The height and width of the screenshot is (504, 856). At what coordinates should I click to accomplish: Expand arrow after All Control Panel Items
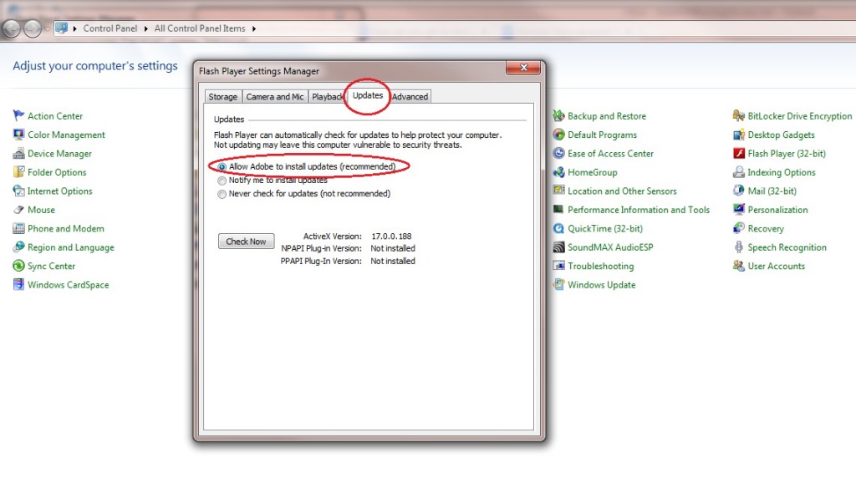(x=254, y=28)
